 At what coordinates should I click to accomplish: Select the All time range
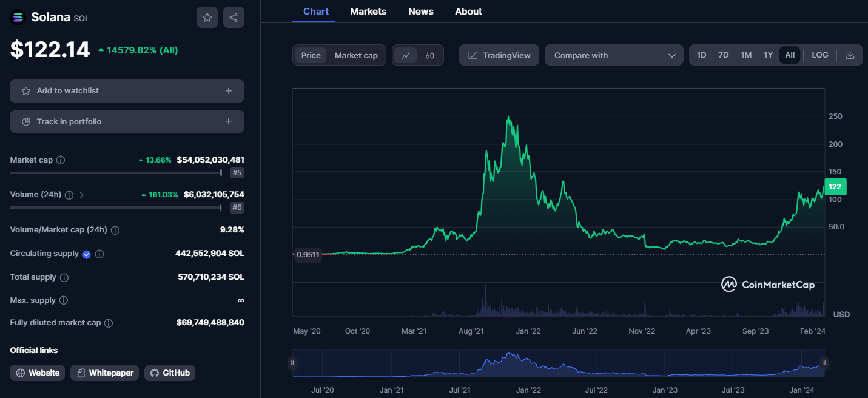(790, 55)
